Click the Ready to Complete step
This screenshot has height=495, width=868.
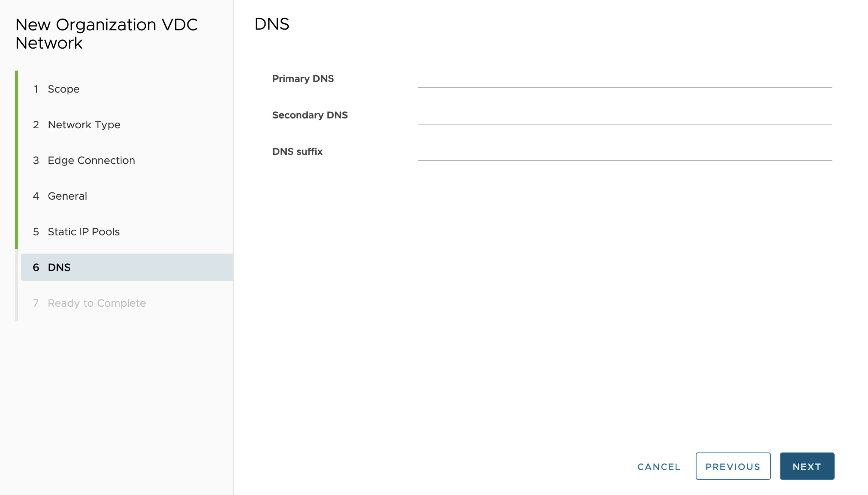coord(96,303)
